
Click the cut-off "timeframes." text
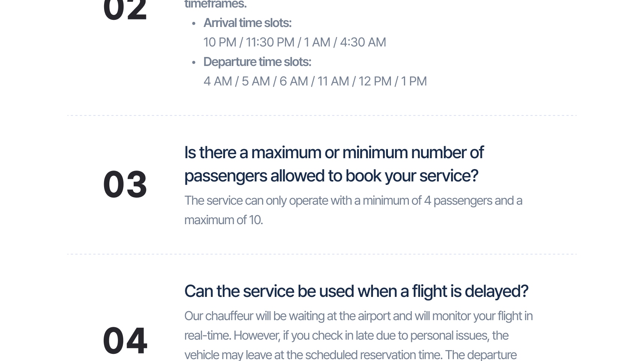pyautogui.click(x=215, y=4)
